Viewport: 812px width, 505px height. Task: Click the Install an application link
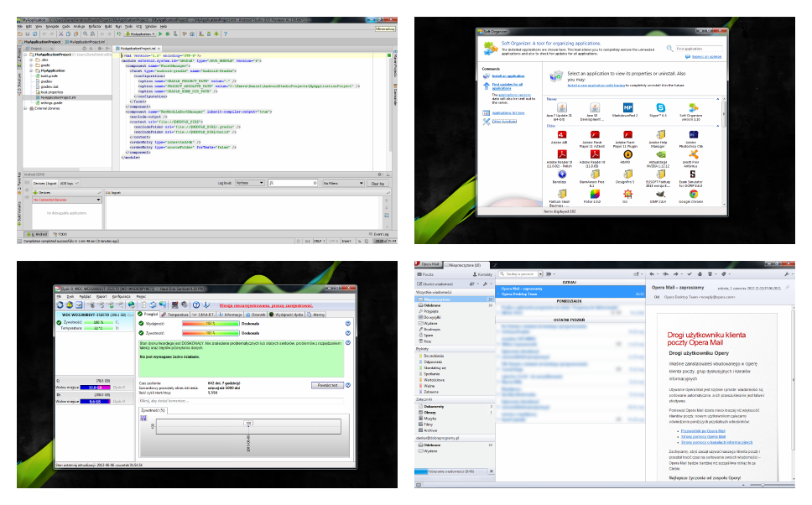pyautogui.click(x=508, y=76)
